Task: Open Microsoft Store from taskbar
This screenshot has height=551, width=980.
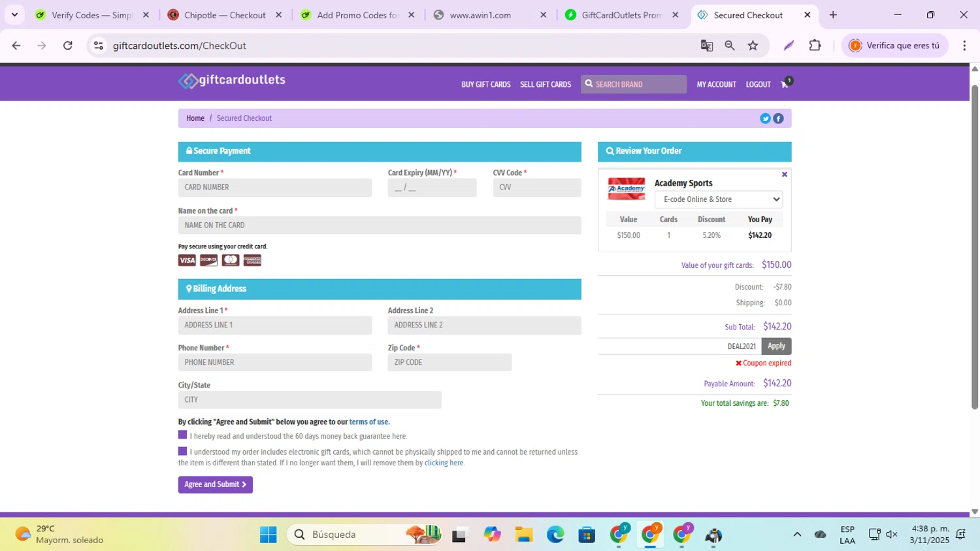Action: tap(587, 535)
